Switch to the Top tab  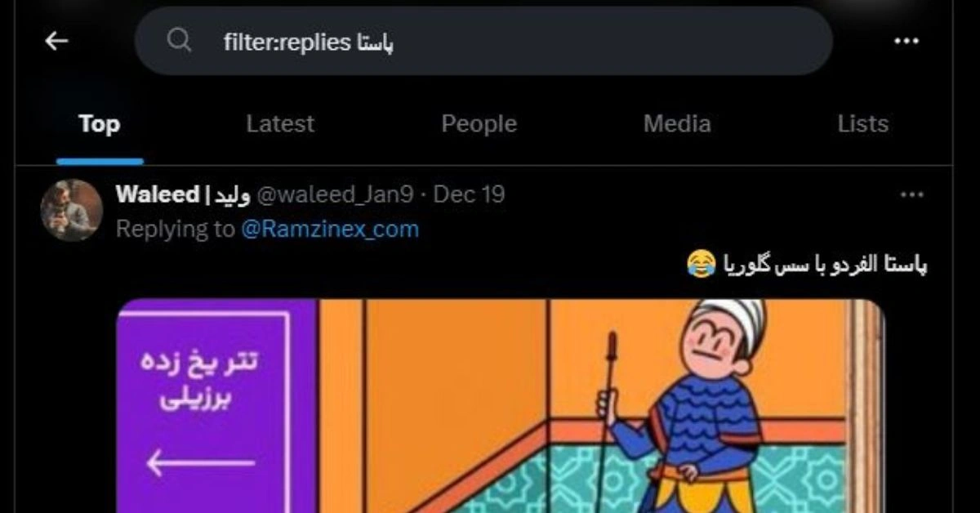click(100, 124)
